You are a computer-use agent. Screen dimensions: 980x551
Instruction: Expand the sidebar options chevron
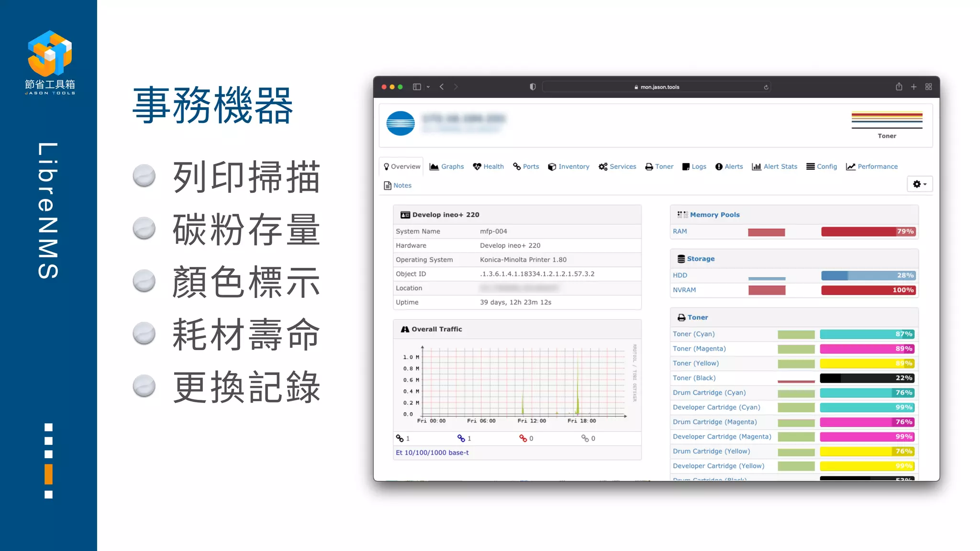coord(428,87)
